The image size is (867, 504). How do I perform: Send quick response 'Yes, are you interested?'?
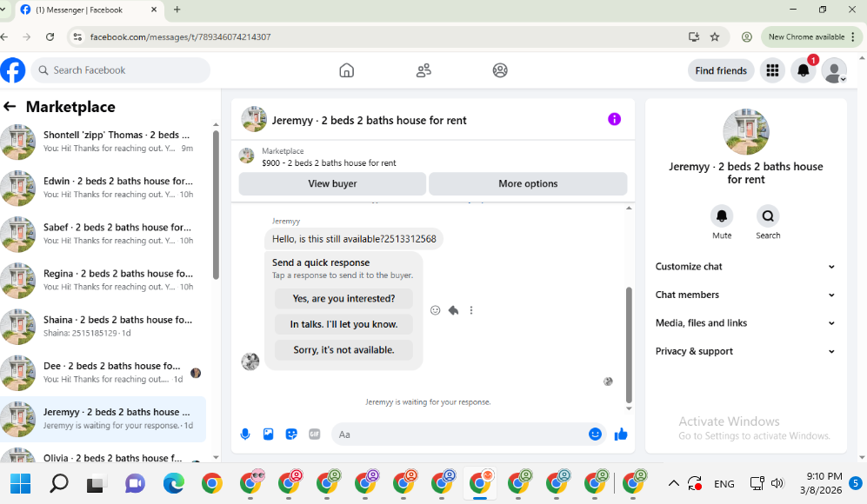tap(343, 298)
